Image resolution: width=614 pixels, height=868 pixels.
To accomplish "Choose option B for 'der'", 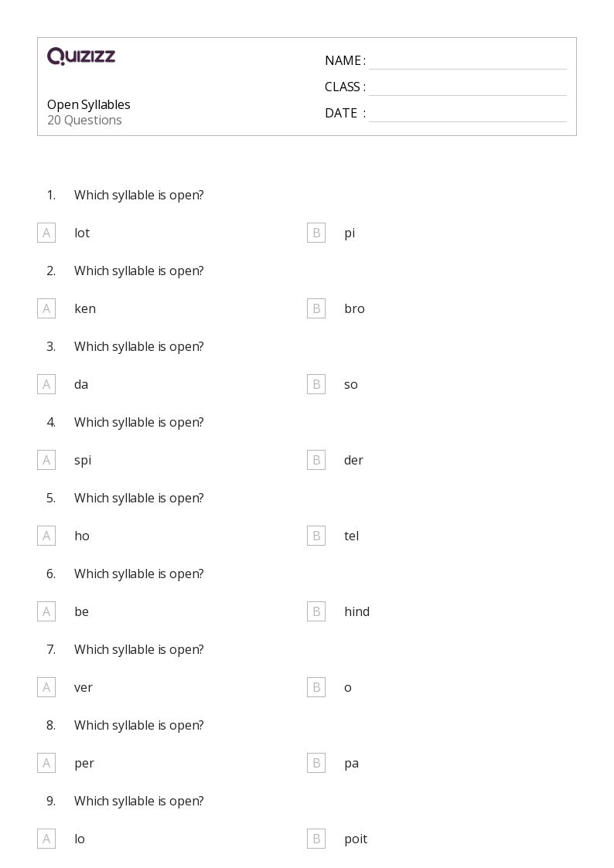I will click(x=316, y=460).
